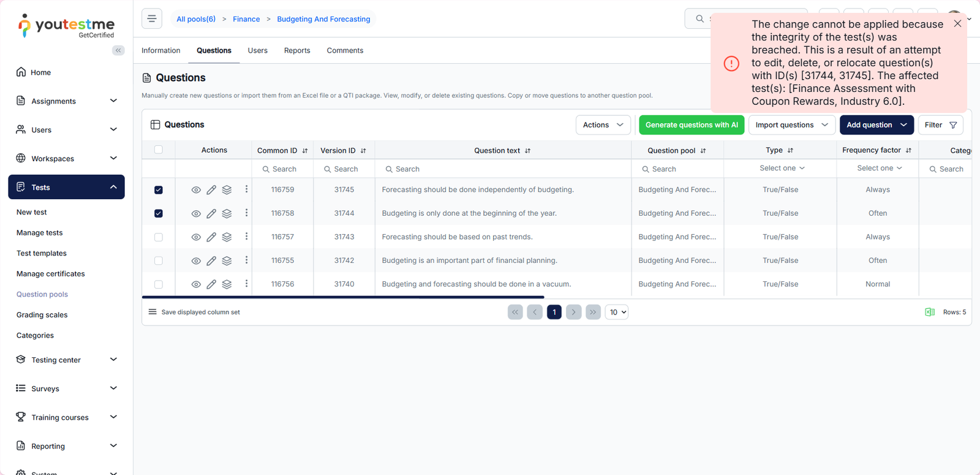Dismiss the integrity error notification
Screen dimensions: 980x475
[x=957, y=23]
